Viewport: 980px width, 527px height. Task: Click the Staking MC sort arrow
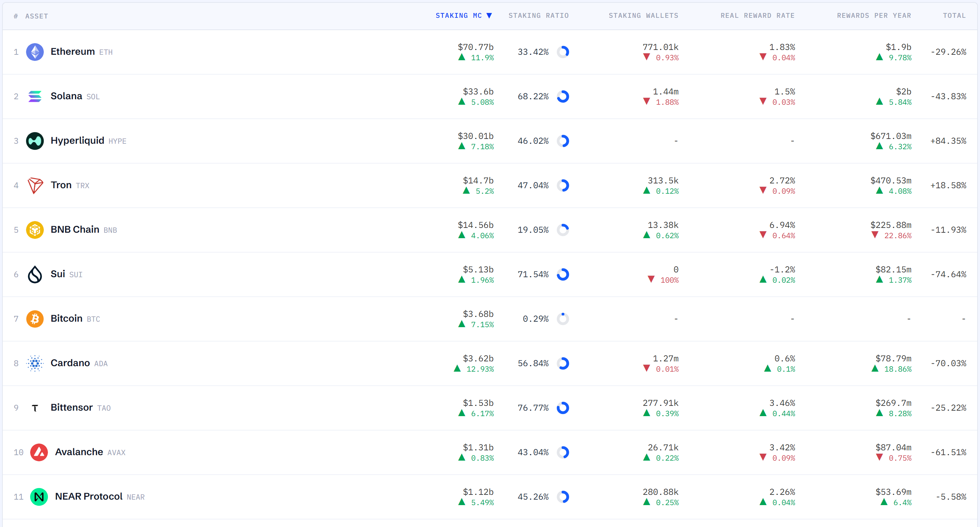(489, 16)
